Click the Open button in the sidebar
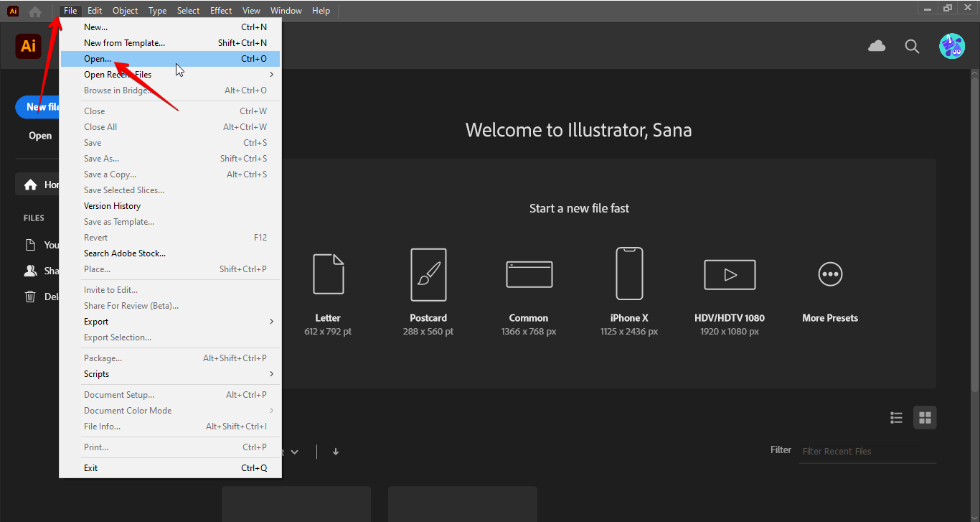Screen dimensions: 980x522 pos(39,135)
